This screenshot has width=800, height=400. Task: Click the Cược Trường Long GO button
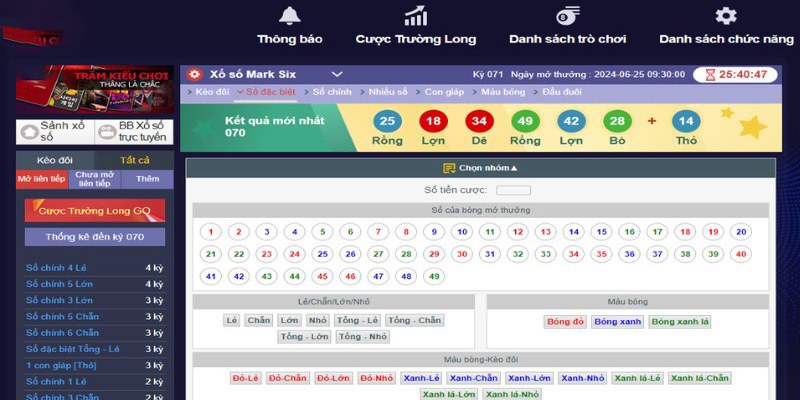tap(94, 211)
